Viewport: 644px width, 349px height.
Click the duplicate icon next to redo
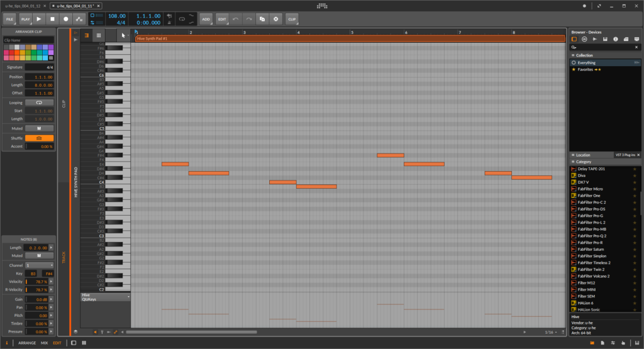pos(262,19)
